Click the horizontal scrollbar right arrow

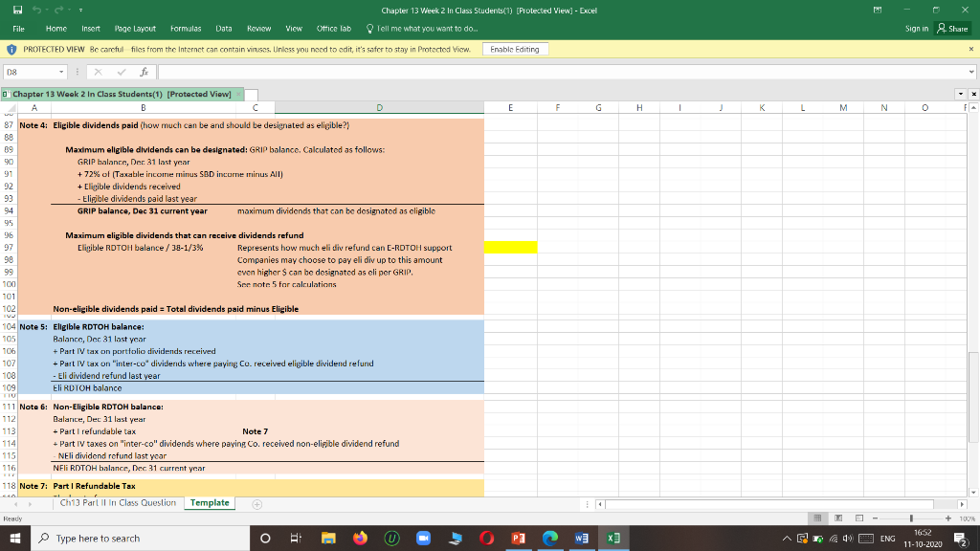pos(962,504)
